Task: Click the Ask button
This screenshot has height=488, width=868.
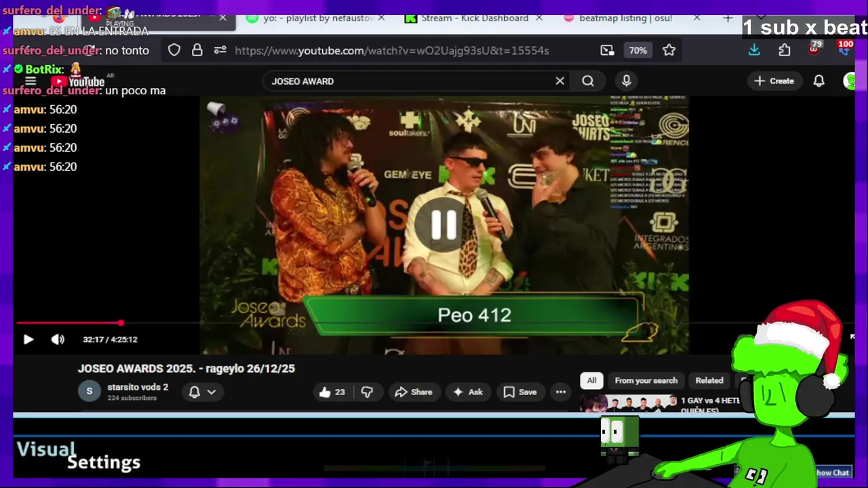Action: pos(467,392)
